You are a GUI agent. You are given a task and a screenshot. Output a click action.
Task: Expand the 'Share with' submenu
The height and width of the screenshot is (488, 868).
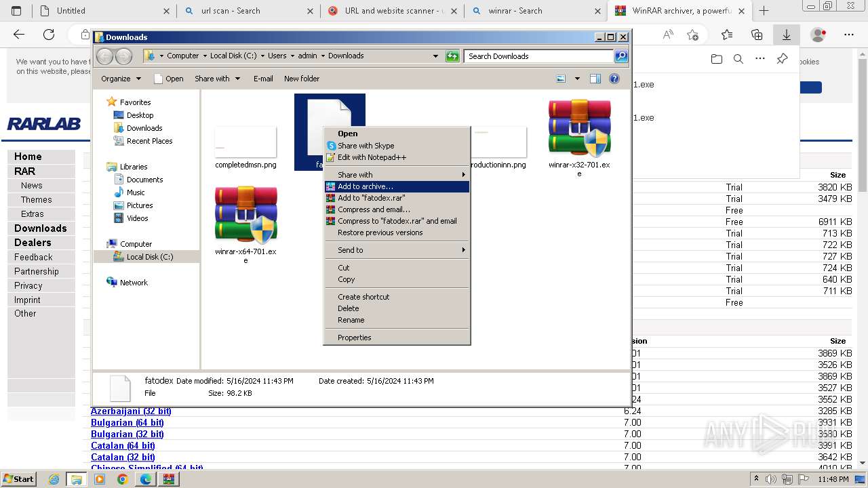[x=397, y=175]
